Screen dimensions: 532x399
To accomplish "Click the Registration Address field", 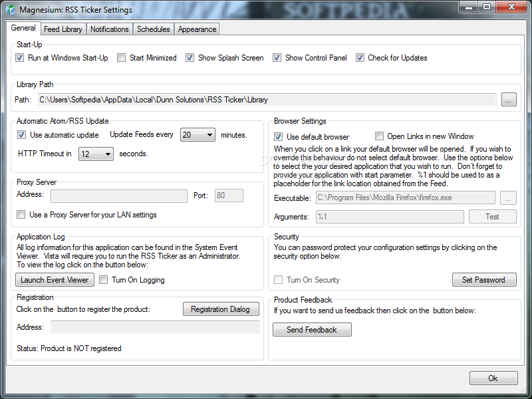I will 155,327.
